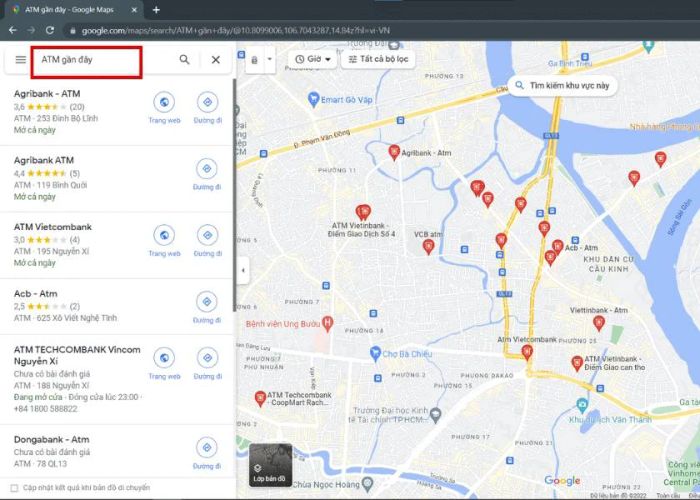Select the Agribank - Atm map pin
The image size is (700, 500).
tap(394, 152)
